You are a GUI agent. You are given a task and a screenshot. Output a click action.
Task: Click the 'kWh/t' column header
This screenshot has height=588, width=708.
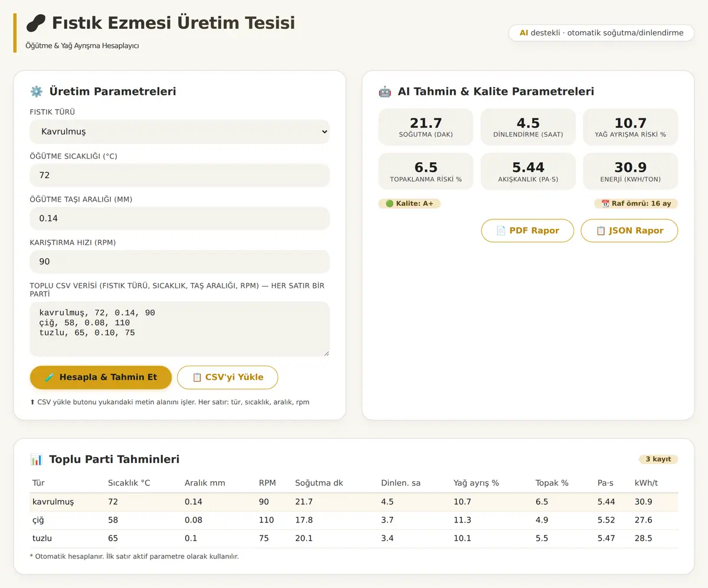(x=647, y=483)
